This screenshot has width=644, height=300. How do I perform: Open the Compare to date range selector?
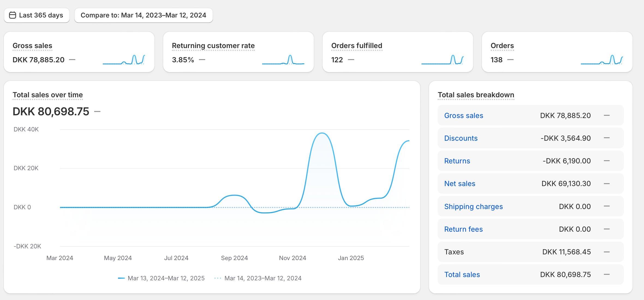click(x=143, y=15)
